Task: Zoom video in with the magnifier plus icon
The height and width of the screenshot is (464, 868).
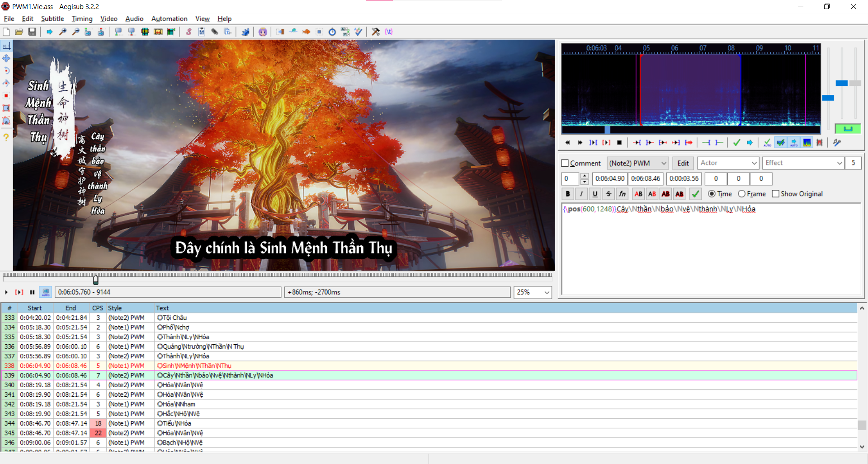Action: pyautogui.click(x=63, y=32)
